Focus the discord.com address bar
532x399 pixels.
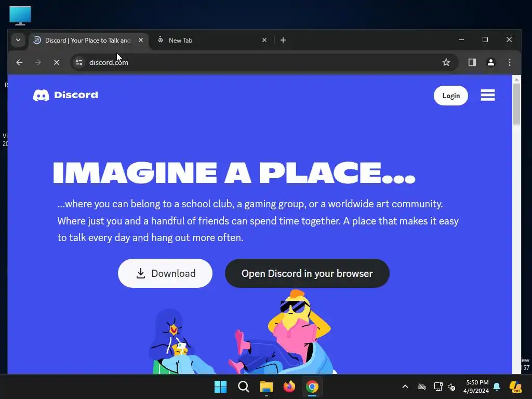coord(263,62)
